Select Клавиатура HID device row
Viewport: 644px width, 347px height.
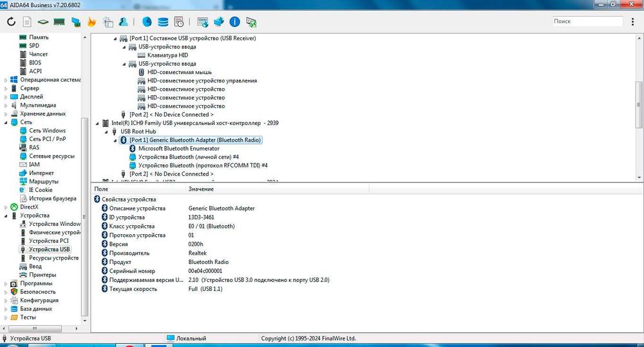[167, 55]
